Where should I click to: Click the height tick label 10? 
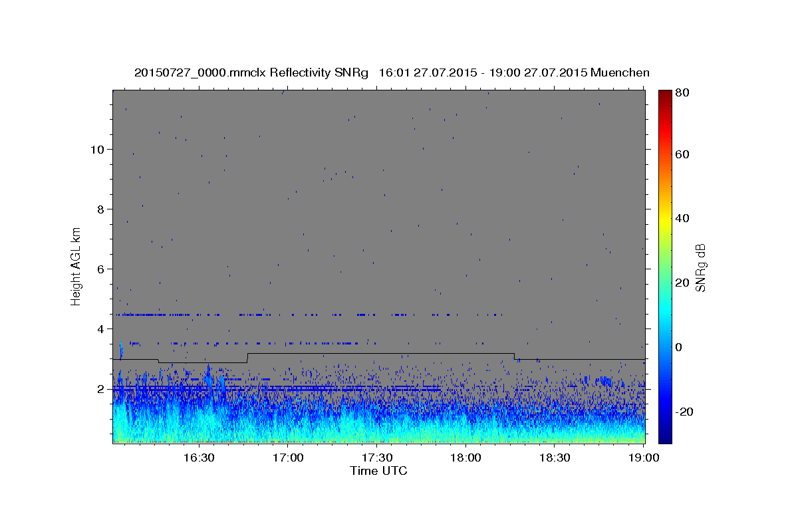point(96,149)
